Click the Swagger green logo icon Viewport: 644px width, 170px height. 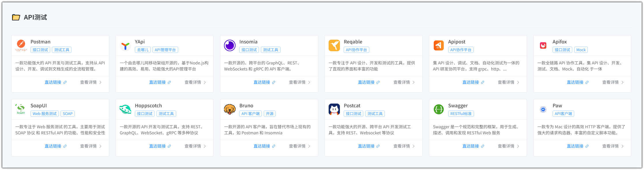[438, 109]
